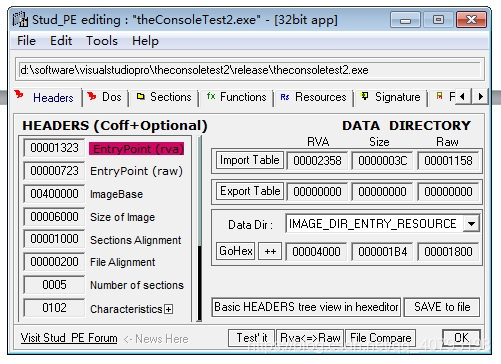Open the Edit menu
Viewport: 501px width, 364px height.
(x=61, y=41)
